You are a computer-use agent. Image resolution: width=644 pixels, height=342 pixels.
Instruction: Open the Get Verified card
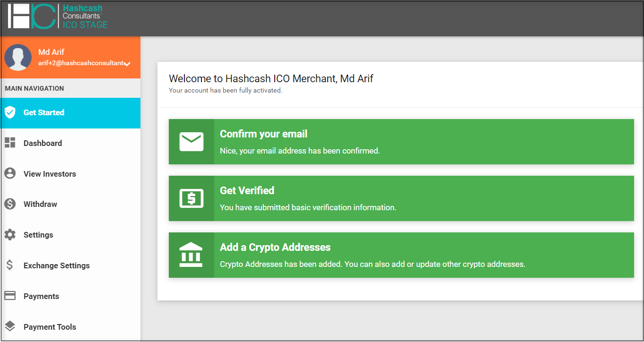pyautogui.click(x=401, y=198)
